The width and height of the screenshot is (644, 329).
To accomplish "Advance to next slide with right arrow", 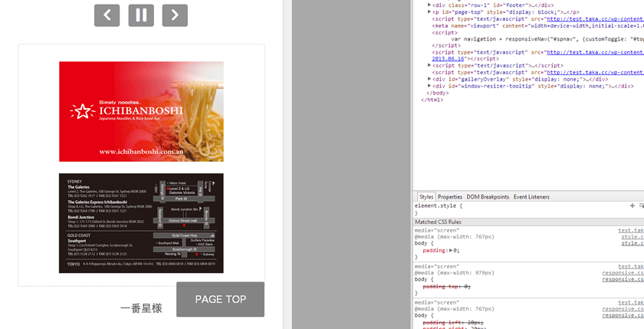I will click(x=175, y=15).
